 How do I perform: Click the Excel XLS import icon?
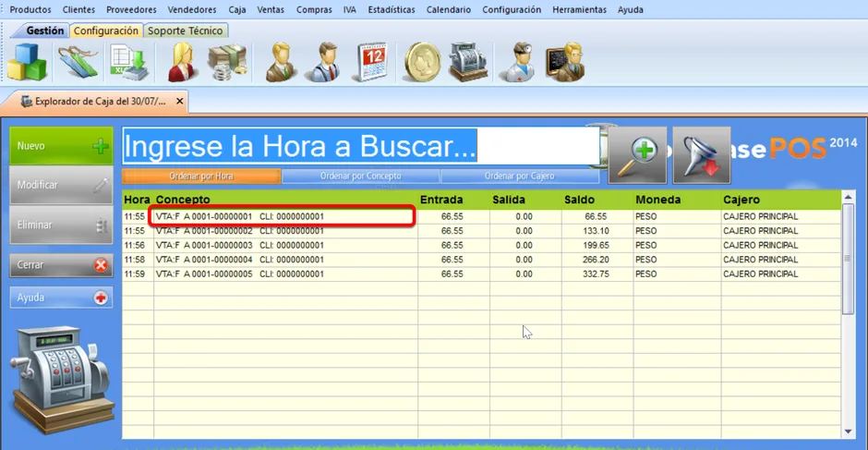pos(129,63)
